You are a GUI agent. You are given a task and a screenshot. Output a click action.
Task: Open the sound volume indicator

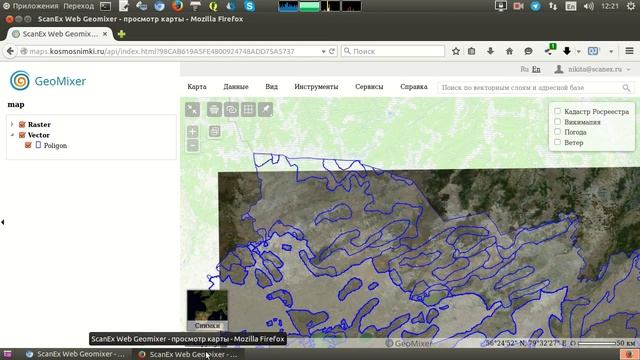(x=589, y=6)
